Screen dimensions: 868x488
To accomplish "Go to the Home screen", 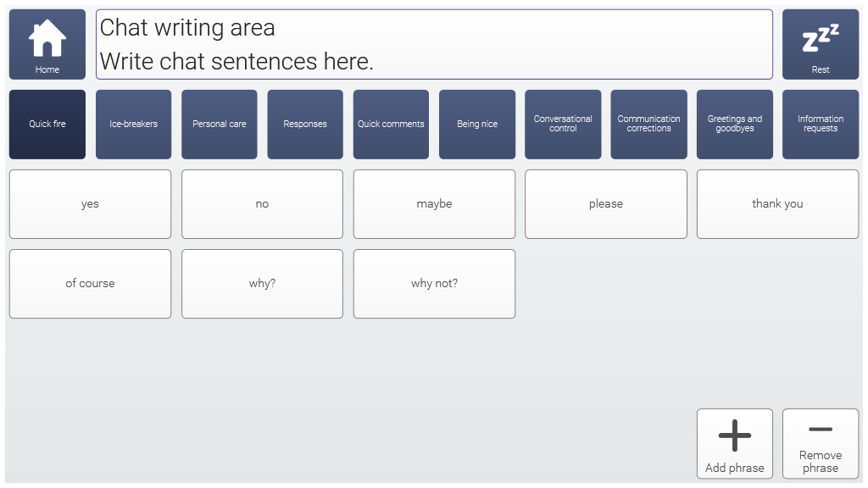I will point(47,44).
